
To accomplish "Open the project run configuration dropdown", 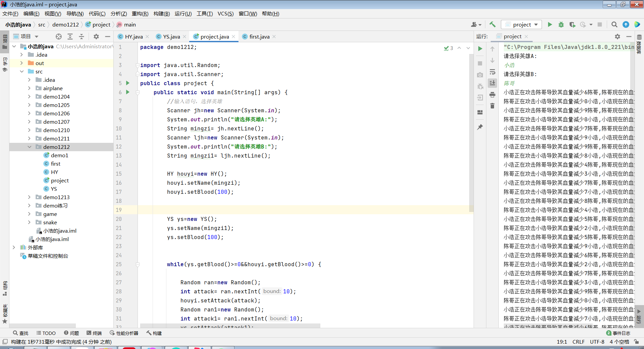I will coord(522,24).
